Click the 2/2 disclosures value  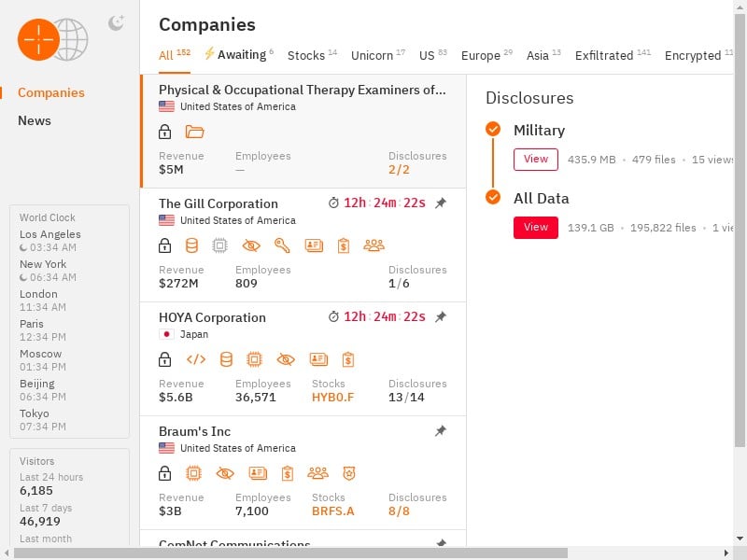click(x=399, y=170)
